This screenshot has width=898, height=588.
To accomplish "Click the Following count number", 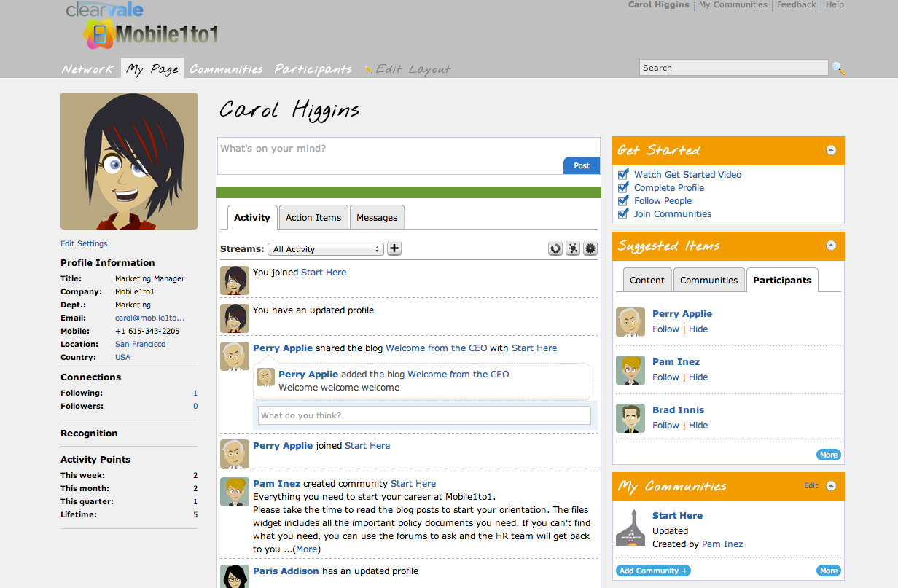I will (195, 393).
